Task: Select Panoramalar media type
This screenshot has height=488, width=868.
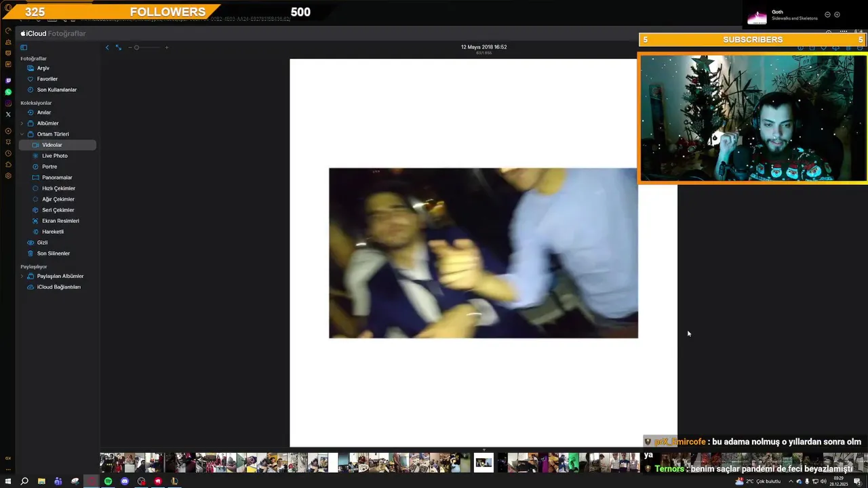Action: [57, 178]
